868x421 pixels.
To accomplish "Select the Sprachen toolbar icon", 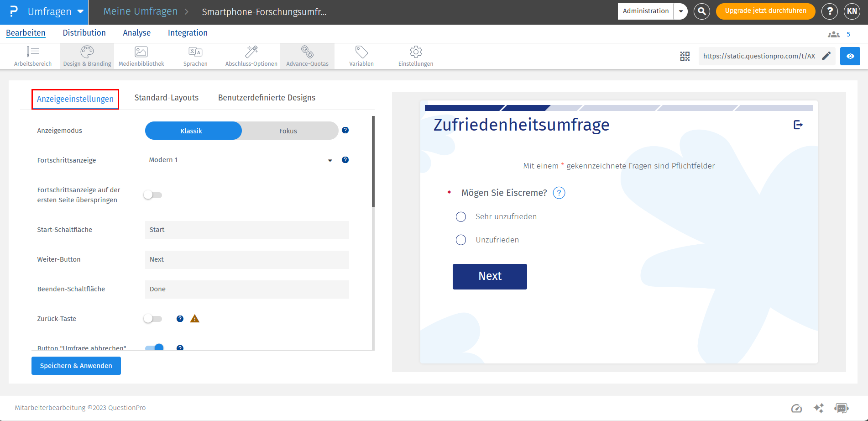I will coord(195,56).
